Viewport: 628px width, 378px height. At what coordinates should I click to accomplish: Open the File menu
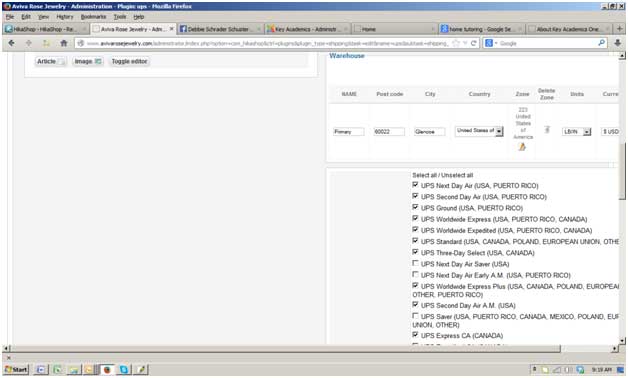coord(10,17)
